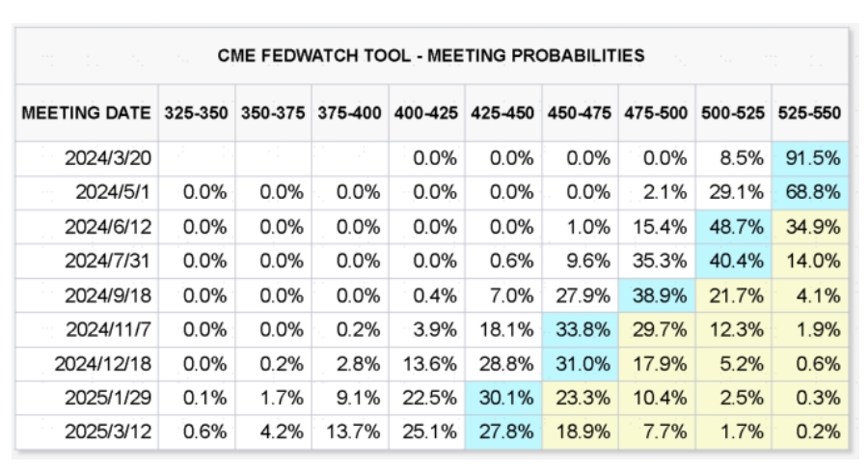Select the 33.8% cell for 2024/11/7
868x475 pixels.
pos(581,329)
